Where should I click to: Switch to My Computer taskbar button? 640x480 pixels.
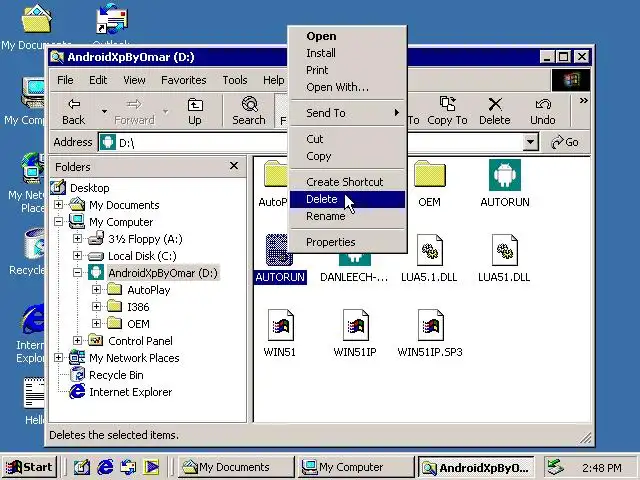pyautogui.click(x=355, y=467)
